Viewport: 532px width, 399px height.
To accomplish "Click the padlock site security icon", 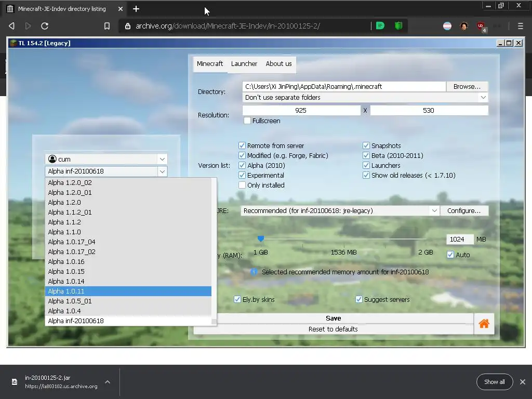I will pos(128,26).
